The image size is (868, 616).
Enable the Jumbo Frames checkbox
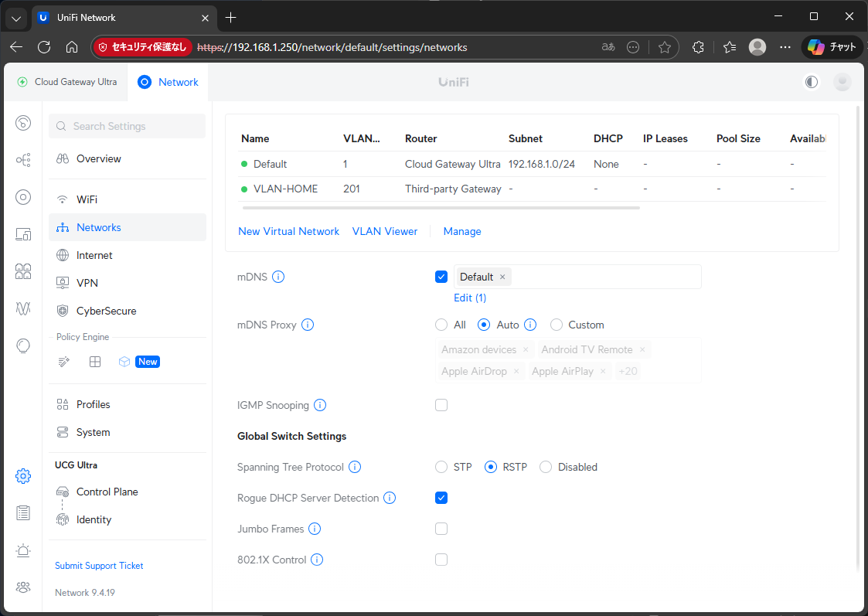(441, 529)
